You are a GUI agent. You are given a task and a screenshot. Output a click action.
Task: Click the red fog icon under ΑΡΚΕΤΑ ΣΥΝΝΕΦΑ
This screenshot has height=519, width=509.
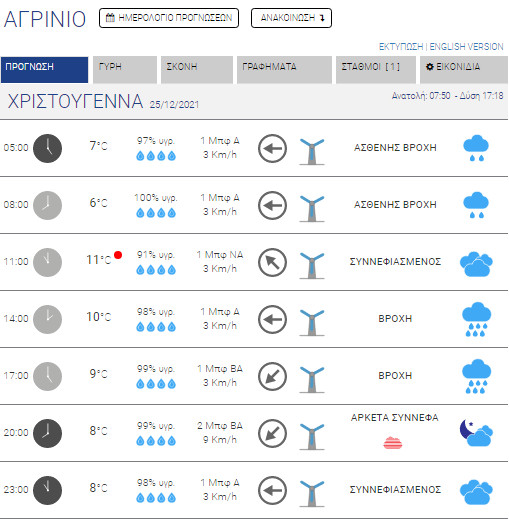click(393, 443)
